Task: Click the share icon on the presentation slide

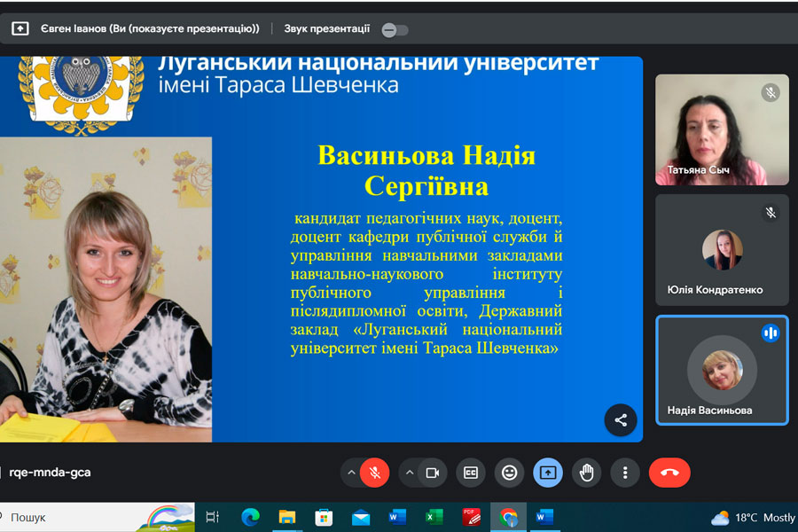Action: click(x=621, y=420)
